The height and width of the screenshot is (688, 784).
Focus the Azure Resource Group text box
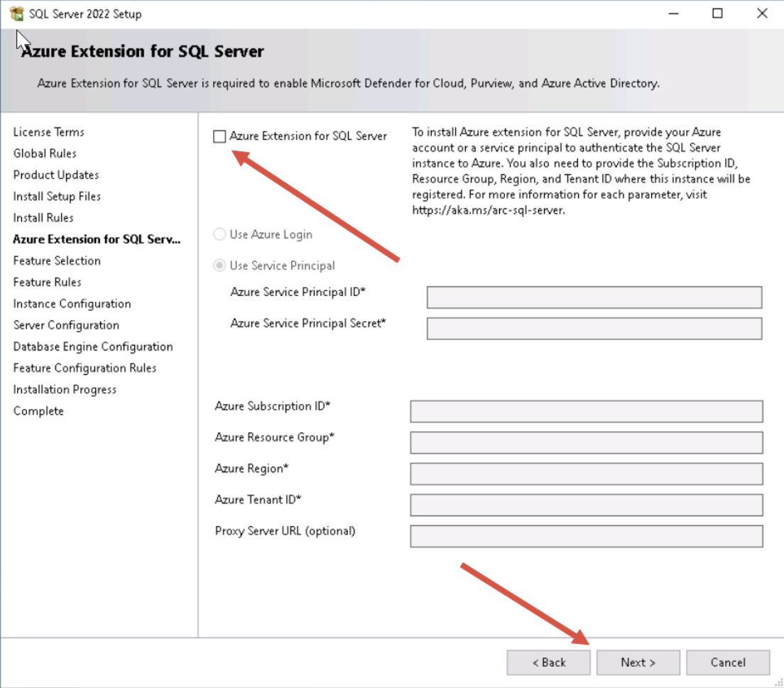click(587, 442)
